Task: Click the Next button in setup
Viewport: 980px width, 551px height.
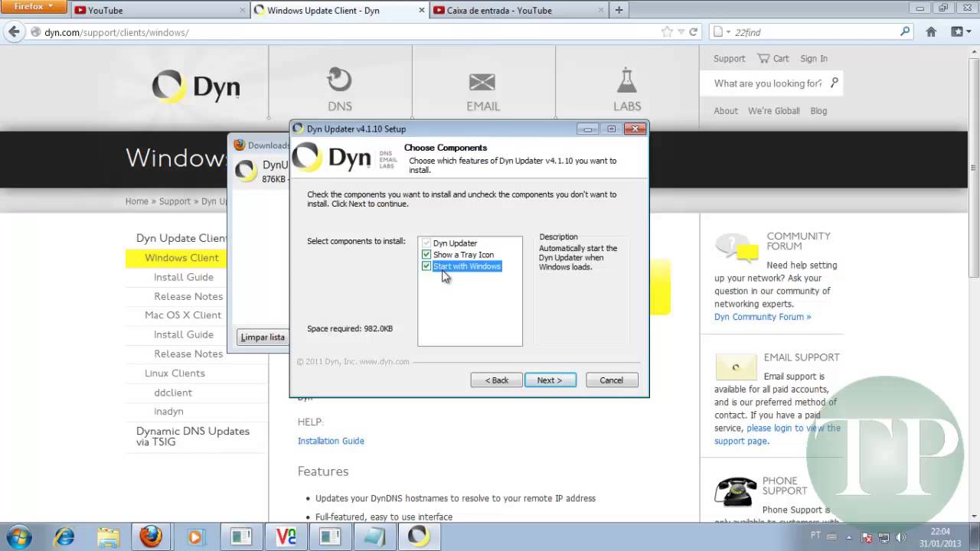Action: (550, 380)
